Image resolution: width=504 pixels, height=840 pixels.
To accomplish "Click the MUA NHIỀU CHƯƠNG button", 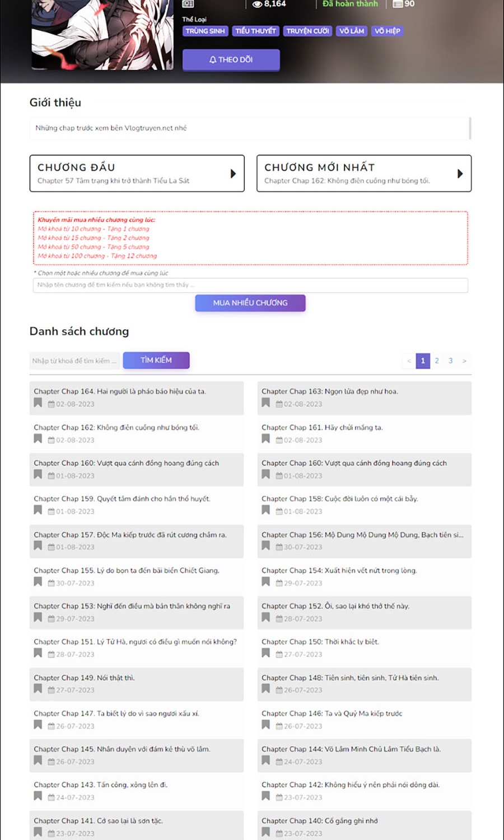I will pyautogui.click(x=250, y=303).
